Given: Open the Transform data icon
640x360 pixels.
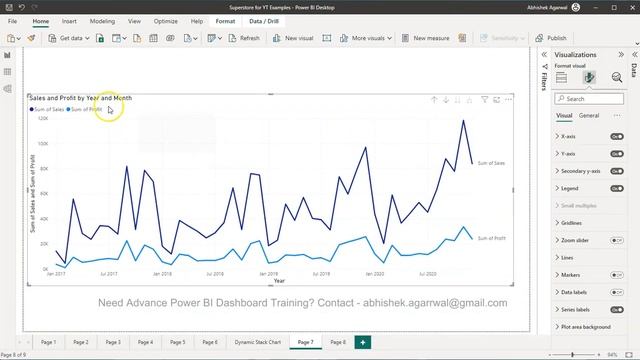Looking at the screenshot, I should (x=211, y=38).
